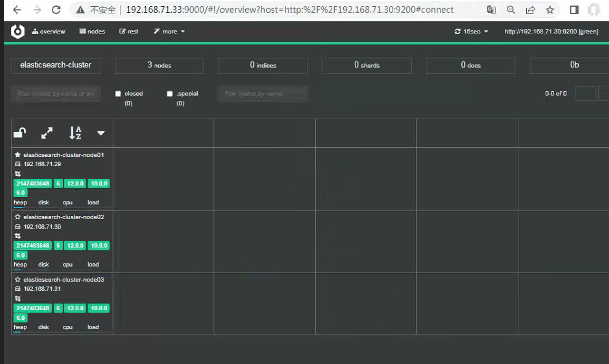Select the elasticsearch-cluster-node02 name

coord(64,217)
